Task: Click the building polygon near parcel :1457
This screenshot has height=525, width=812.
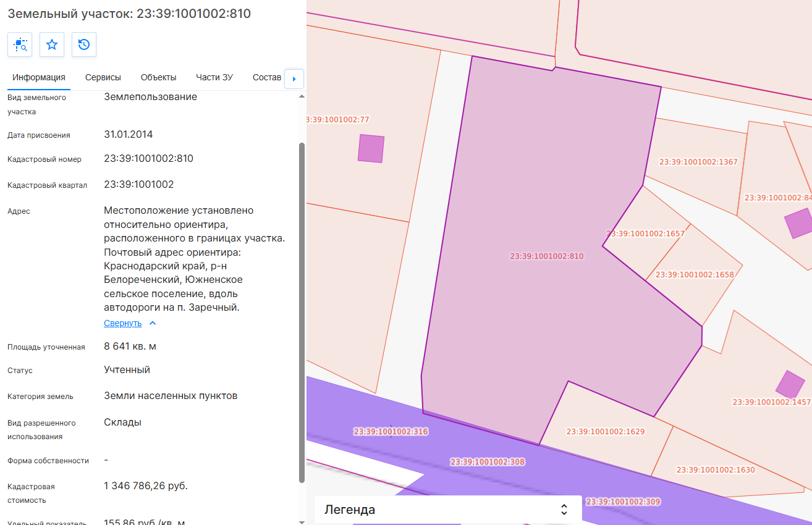Action: [790, 384]
